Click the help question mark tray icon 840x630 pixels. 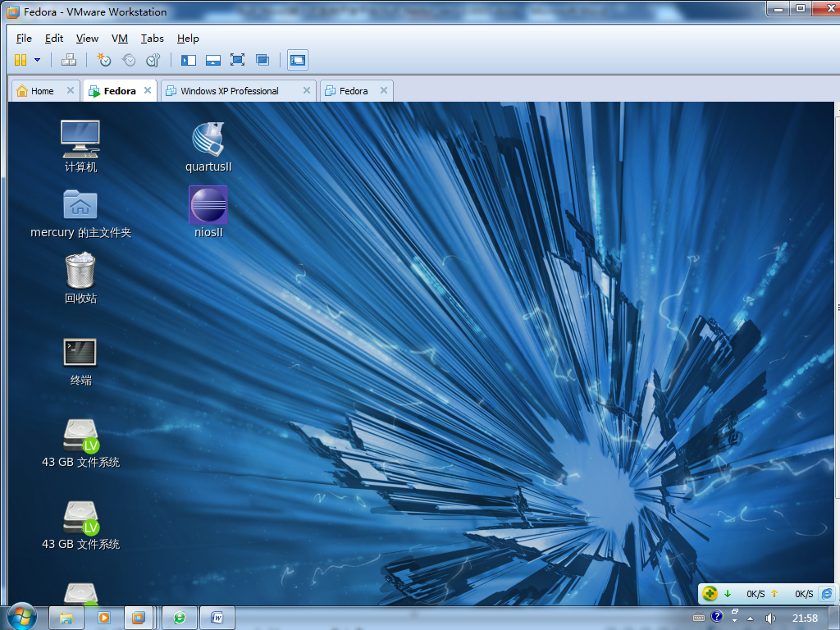tap(717, 617)
